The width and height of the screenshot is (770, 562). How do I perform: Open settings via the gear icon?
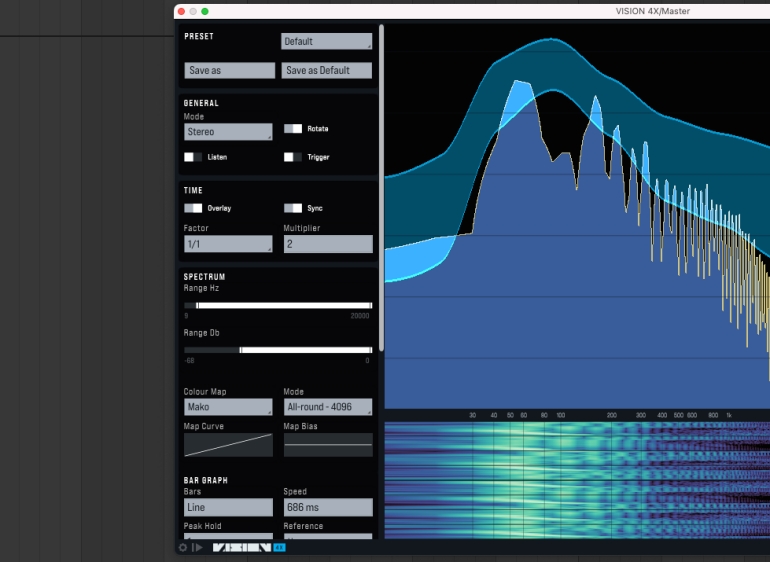click(x=183, y=547)
